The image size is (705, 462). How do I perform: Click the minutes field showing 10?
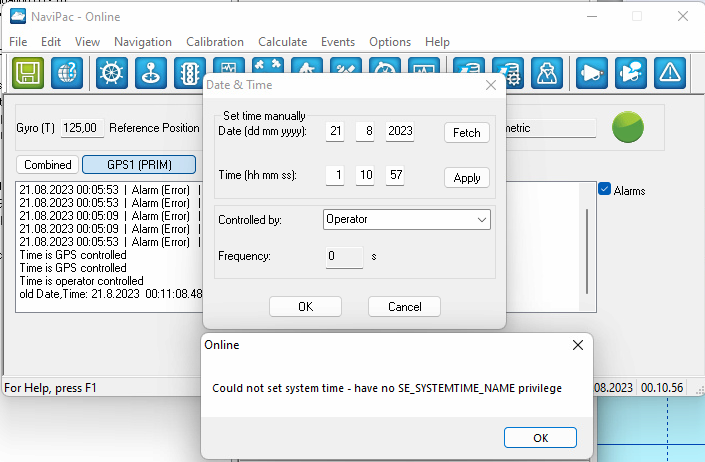[x=365, y=175]
